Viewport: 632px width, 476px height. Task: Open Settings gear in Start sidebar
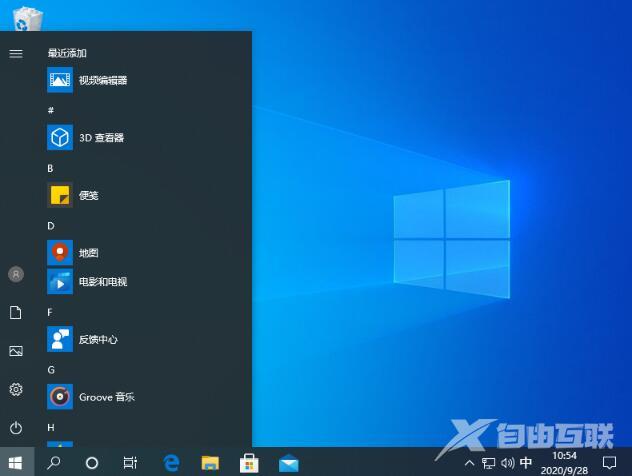pyautogui.click(x=16, y=389)
